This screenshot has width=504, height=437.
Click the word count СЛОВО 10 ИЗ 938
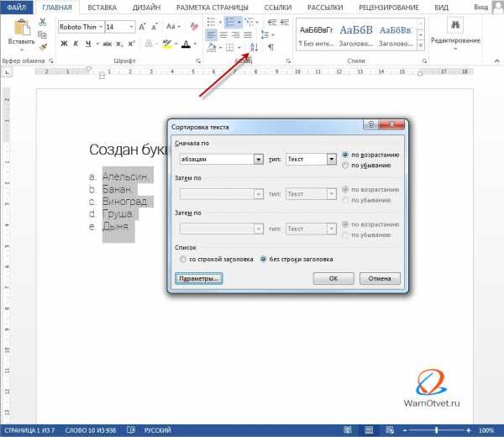[91, 430]
